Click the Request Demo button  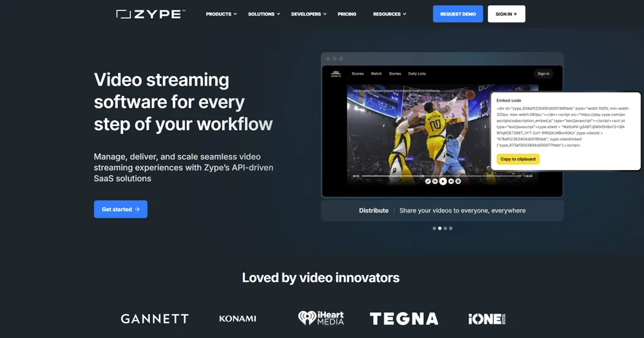458,14
